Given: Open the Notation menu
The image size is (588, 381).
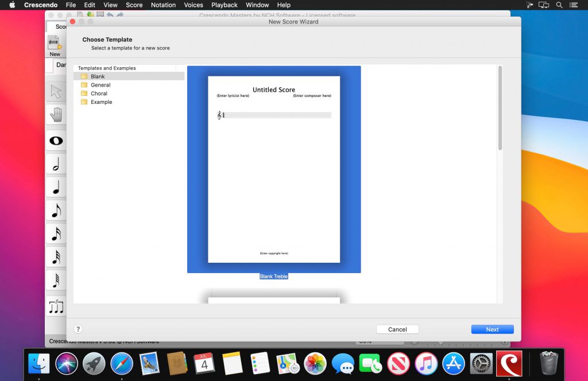Looking at the screenshot, I should 163,5.
